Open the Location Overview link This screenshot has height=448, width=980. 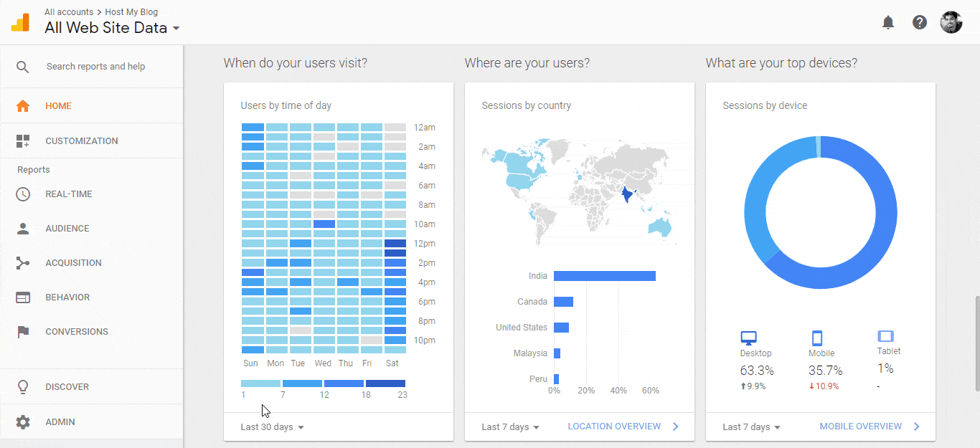pyautogui.click(x=614, y=426)
